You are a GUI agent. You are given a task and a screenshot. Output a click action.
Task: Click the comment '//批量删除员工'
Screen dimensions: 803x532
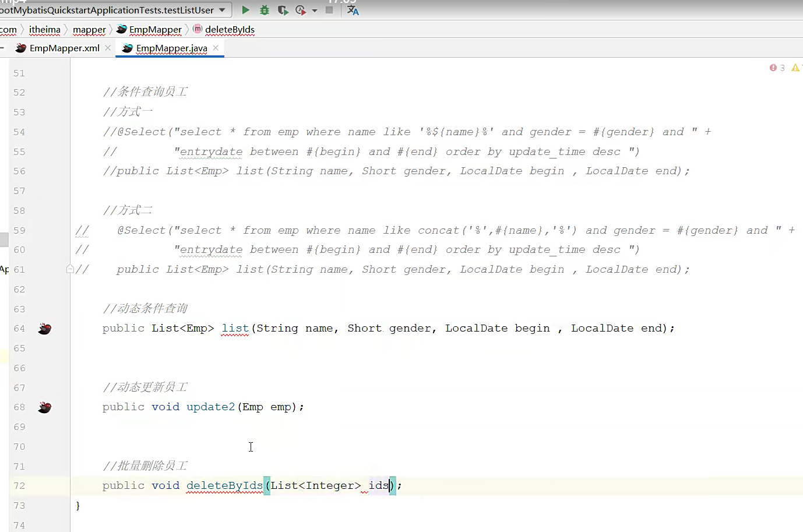point(145,466)
